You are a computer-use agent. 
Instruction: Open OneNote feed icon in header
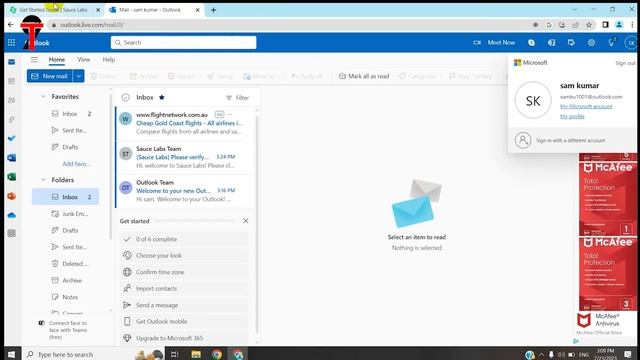(x=551, y=42)
